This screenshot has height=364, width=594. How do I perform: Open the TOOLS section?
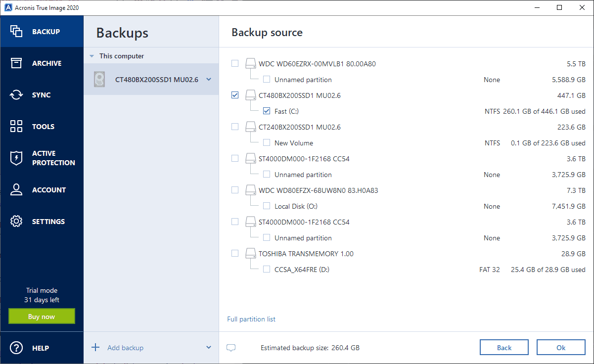click(x=42, y=126)
